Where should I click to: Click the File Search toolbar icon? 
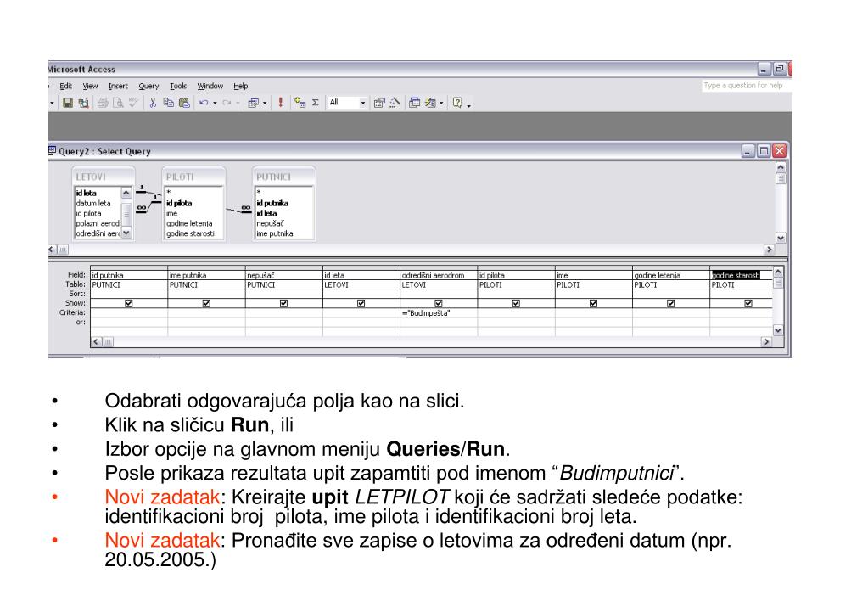coord(84,103)
